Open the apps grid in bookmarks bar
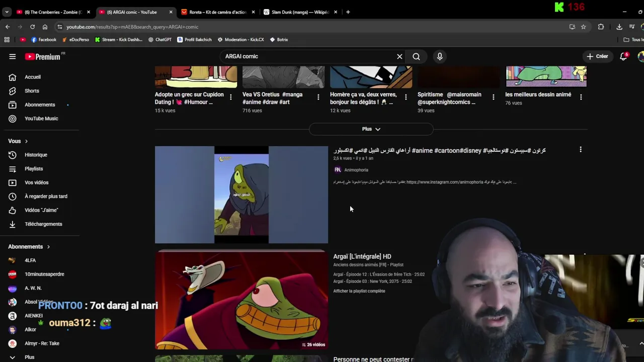The width and height of the screenshot is (644, 362). [7, 40]
